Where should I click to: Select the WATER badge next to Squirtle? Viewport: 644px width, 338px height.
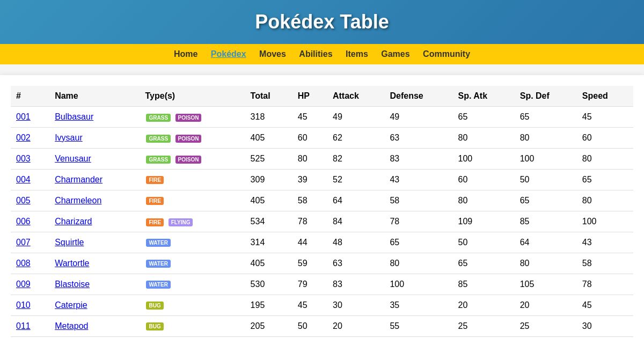click(158, 243)
